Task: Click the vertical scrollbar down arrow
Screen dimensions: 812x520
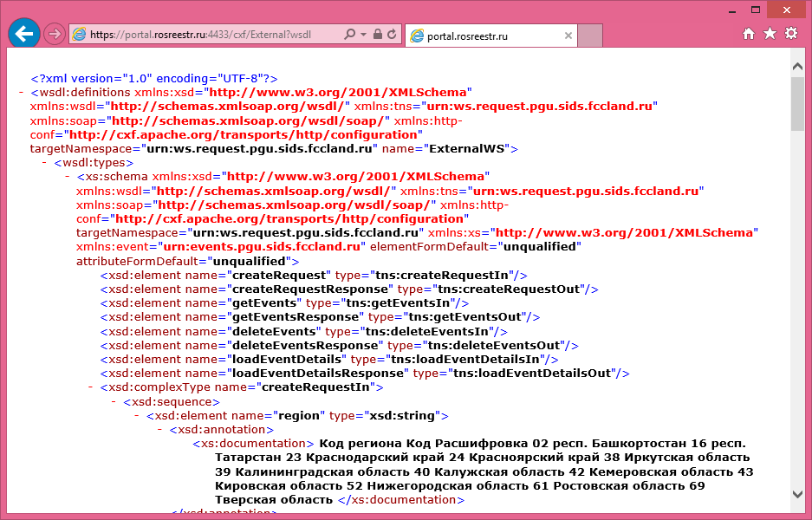Action: point(797,495)
